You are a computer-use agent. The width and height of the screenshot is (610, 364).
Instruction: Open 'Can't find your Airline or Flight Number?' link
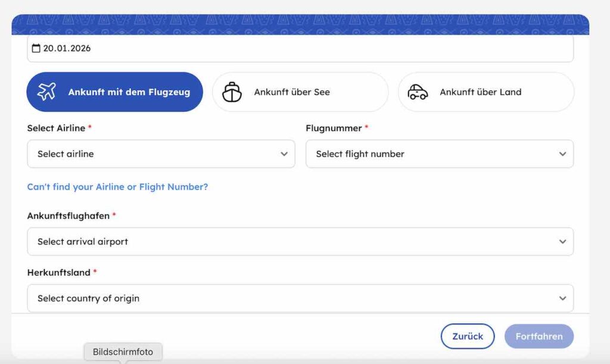pos(117,186)
